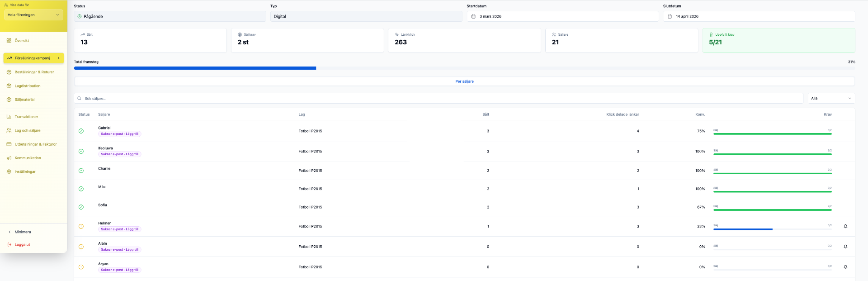This screenshot has width=868, height=281.
Task: Open the Status dropdown showing Pågående
Action: pos(170,16)
